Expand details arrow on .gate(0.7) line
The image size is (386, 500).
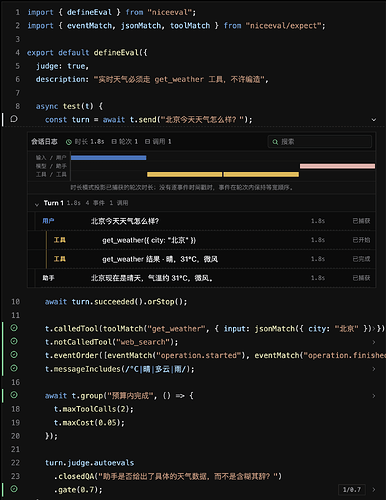[374, 490]
